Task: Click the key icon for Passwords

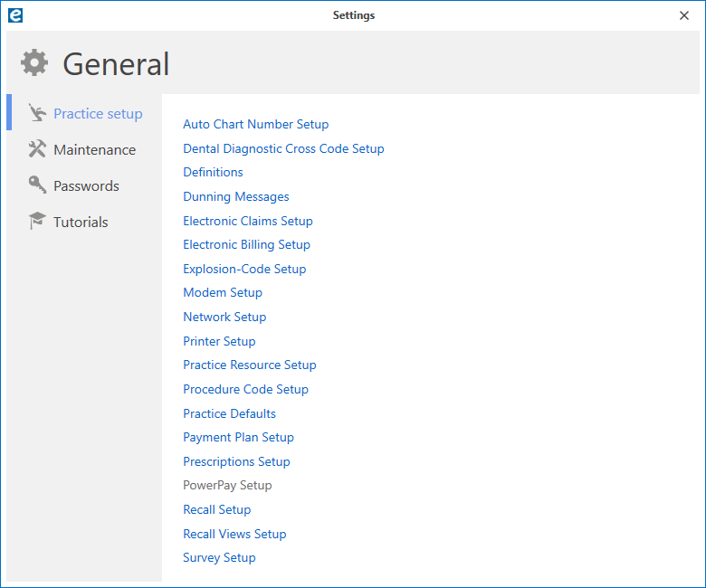Action: pyautogui.click(x=37, y=185)
